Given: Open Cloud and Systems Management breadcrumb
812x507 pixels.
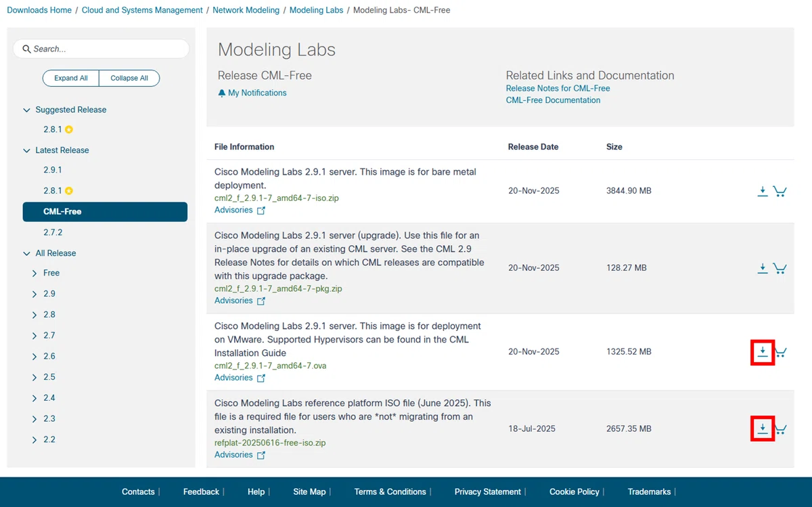Looking at the screenshot, I should coord(142,10).
